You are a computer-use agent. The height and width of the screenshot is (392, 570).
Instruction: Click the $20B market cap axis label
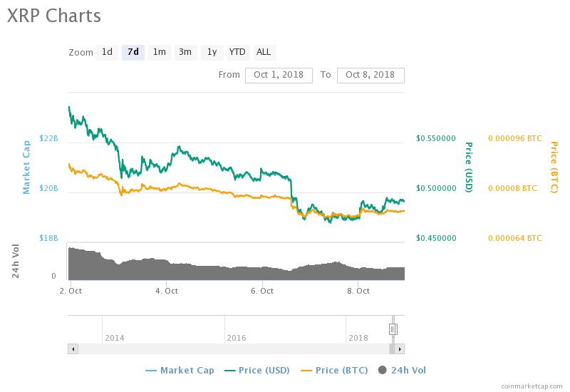pyautogui.click(x=48, y=188)
